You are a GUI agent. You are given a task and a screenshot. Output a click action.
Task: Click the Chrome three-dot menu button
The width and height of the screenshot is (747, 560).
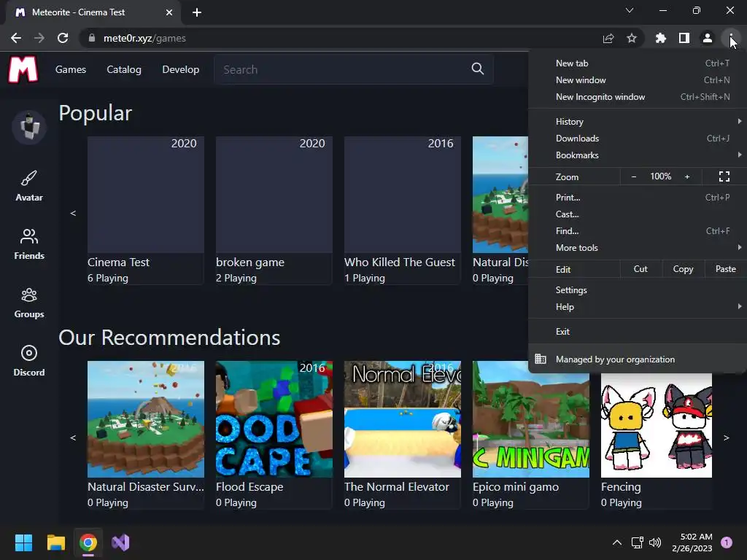coord(731,38)
